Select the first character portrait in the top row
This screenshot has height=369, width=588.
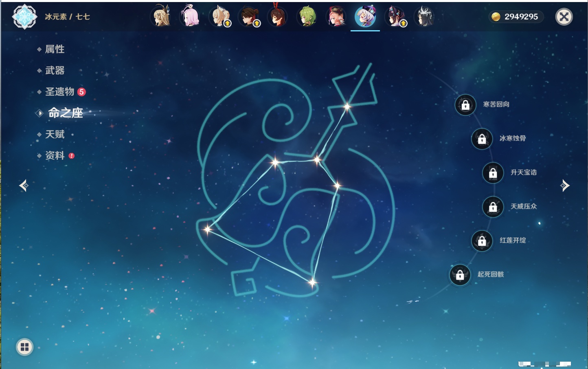click(x=161, y=17)
